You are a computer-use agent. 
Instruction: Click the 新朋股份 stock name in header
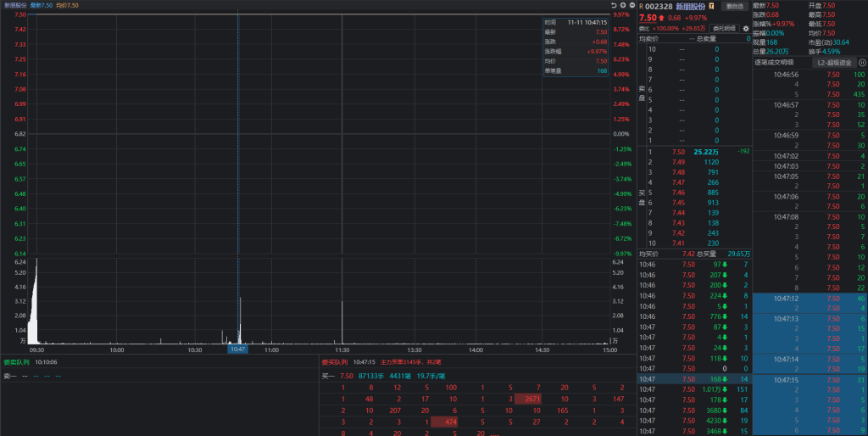690,6
